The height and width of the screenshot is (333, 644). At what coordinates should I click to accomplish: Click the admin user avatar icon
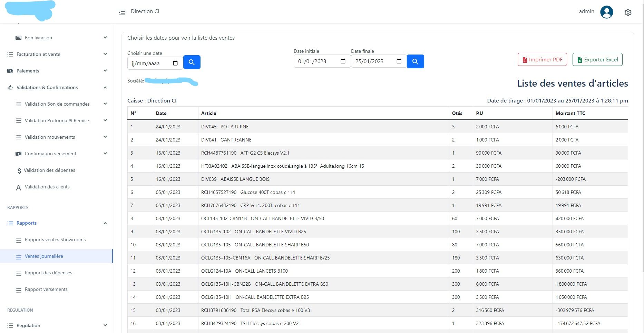[x=606, y=12]
